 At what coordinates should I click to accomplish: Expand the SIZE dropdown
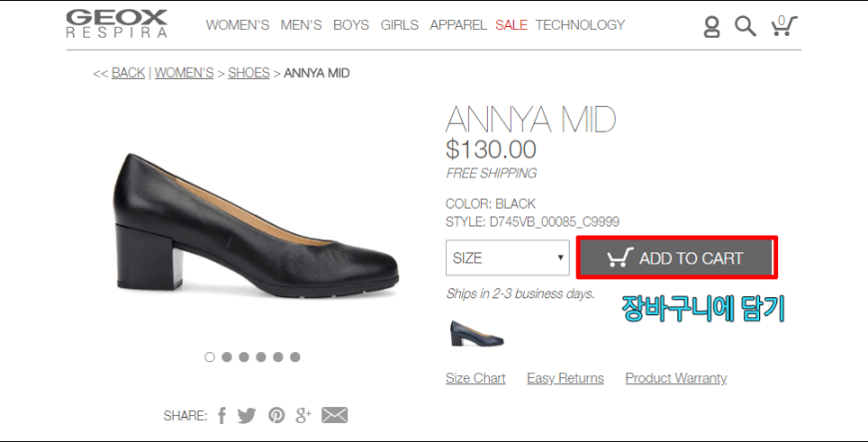[x=507, y=257]
